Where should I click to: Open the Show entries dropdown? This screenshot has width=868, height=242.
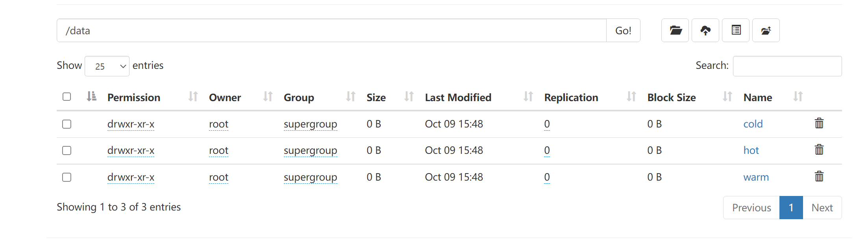tap(107, 66)
